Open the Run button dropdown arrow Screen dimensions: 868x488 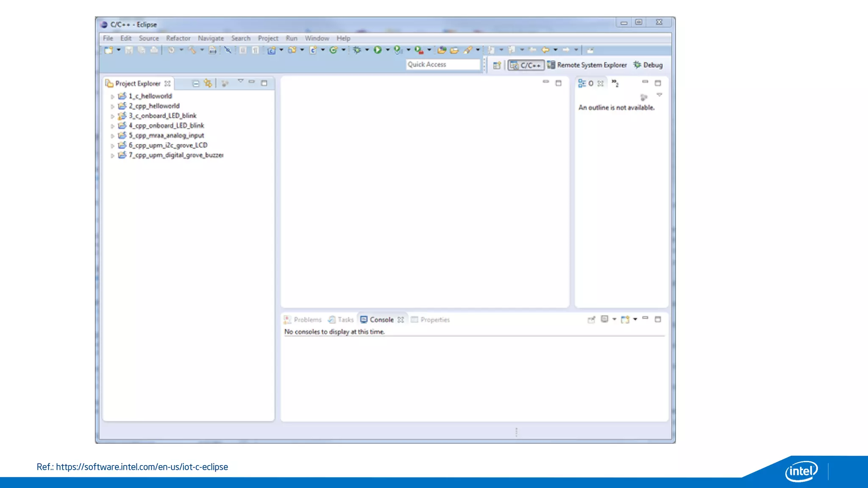coord(387,50)
